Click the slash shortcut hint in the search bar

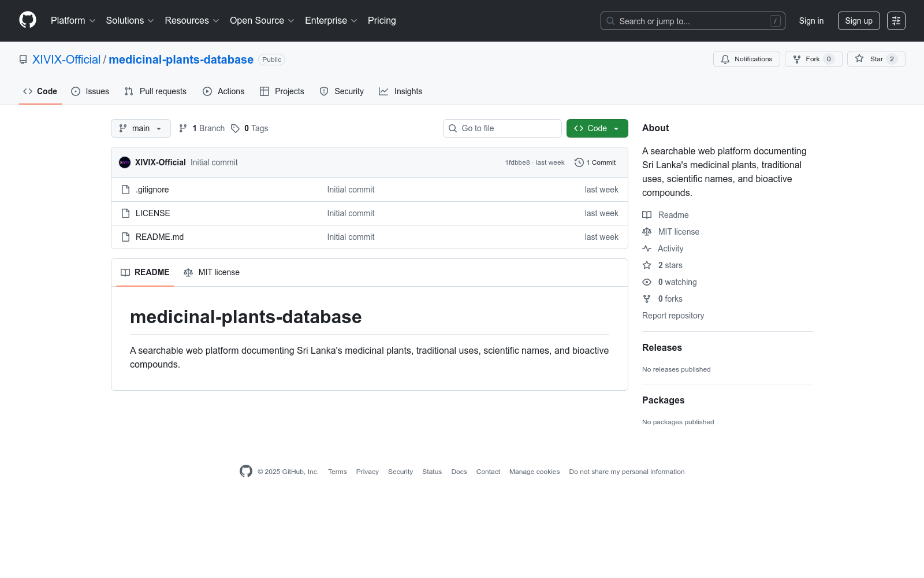tap(775, 21)
